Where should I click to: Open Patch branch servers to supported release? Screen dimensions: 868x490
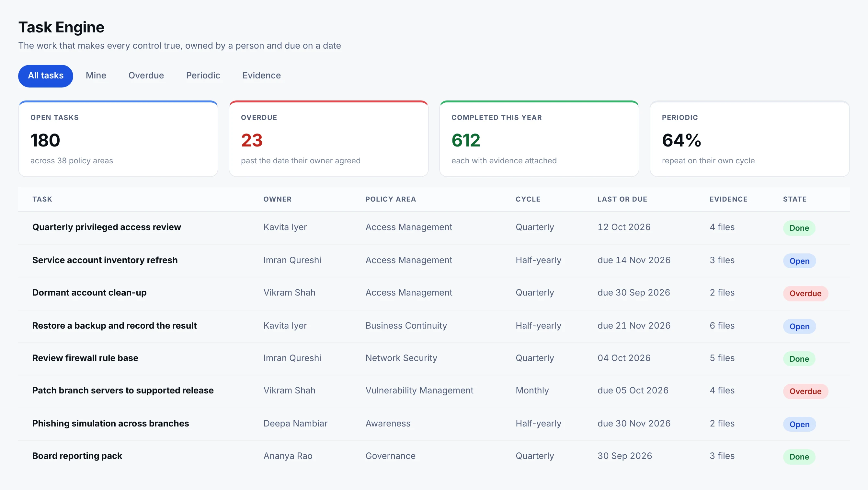(123, 390)
